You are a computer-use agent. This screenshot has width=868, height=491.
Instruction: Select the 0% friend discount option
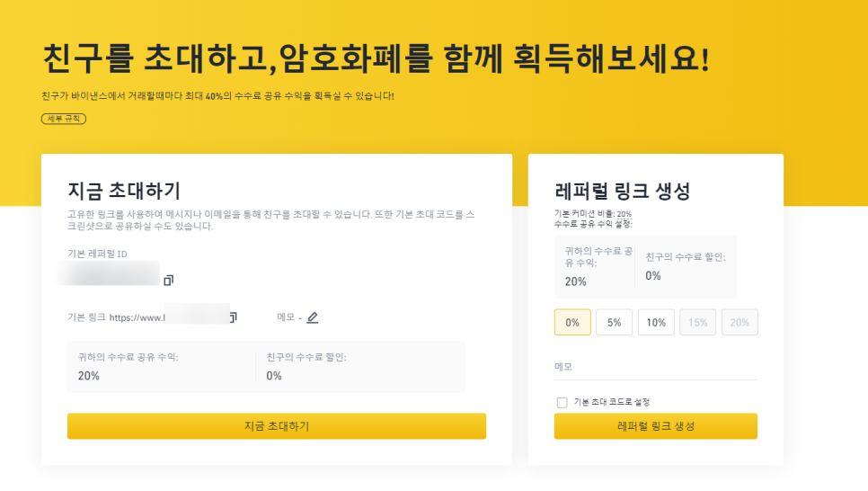(572, 322)
